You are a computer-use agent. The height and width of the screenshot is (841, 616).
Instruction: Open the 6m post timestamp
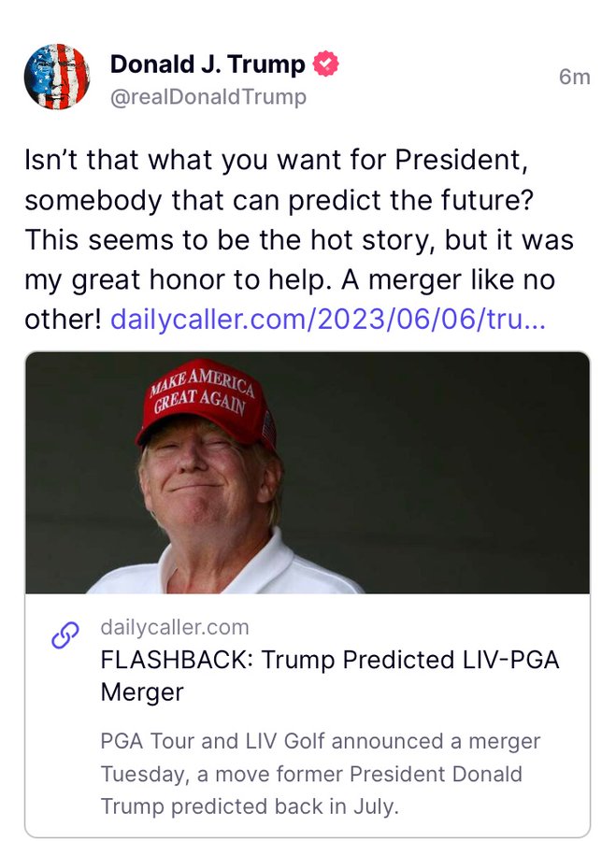pyautogui.click(x=574, y=77)
